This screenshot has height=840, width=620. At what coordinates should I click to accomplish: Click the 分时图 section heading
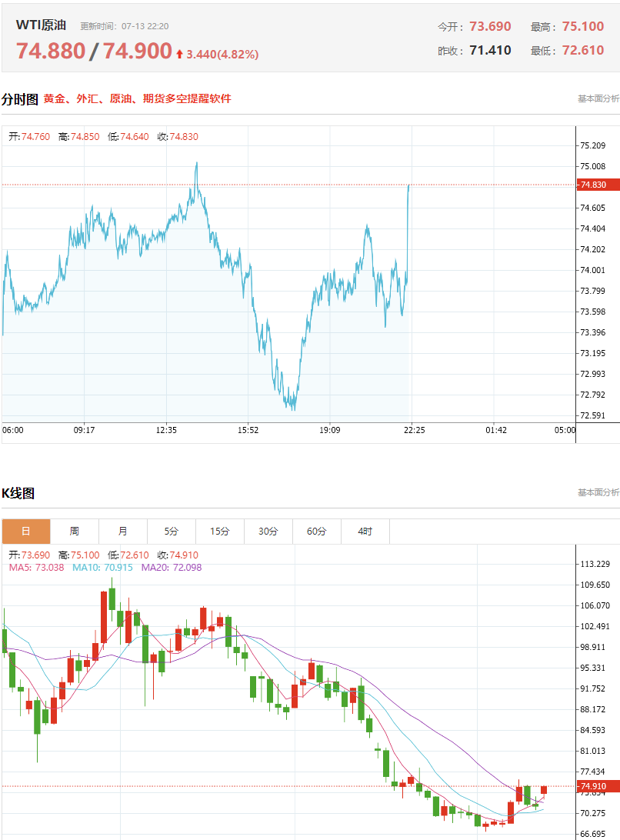(x=20, y=99)
